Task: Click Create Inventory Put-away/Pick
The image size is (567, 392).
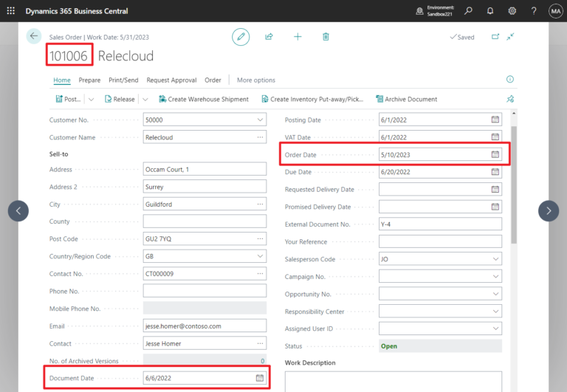Action: pos(312,99)
